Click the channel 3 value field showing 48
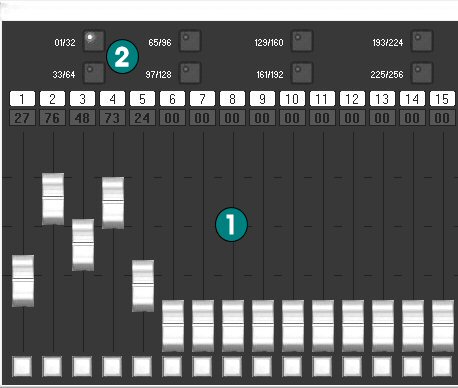458x388 pixels. click(x=82, y=118)
